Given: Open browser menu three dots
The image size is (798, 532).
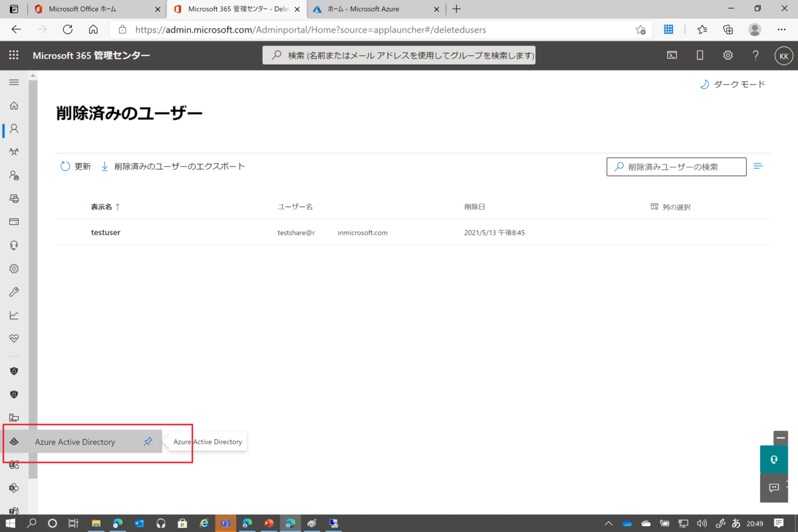Looking at the screenshot, I should (x=783, y=29).
